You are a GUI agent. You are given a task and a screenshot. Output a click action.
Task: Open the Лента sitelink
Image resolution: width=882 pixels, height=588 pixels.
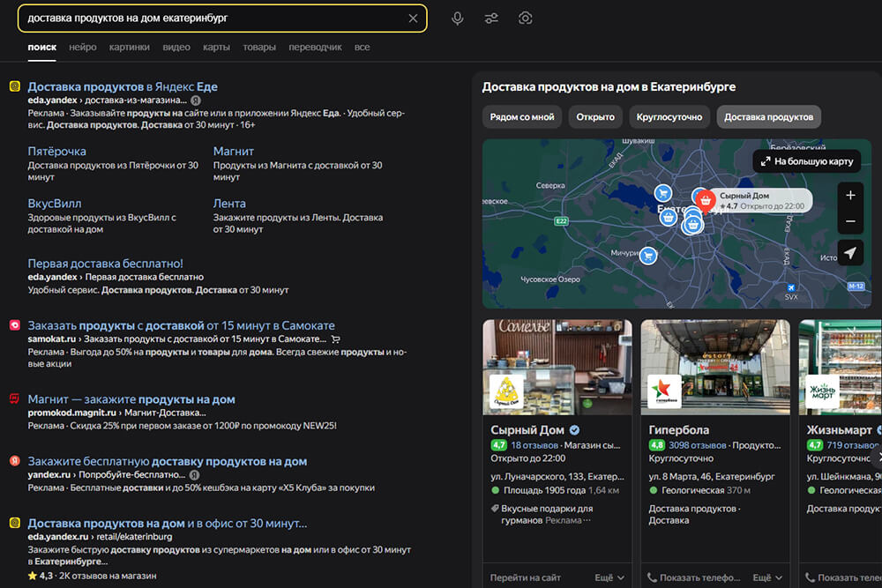point(229,204)
